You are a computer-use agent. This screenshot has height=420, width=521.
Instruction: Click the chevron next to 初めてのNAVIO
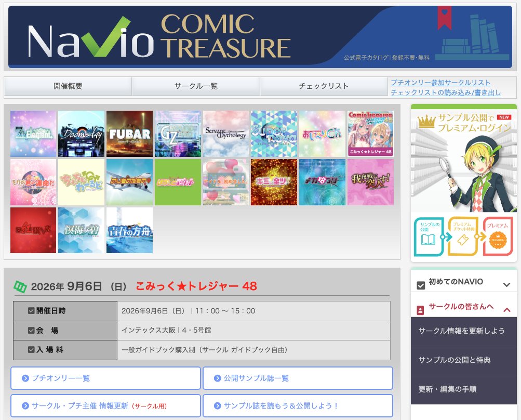[506, 285]
